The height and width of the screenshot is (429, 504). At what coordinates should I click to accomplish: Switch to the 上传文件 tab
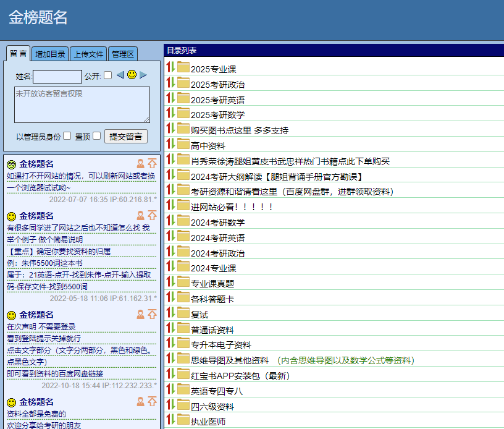[x=88, y=54]
